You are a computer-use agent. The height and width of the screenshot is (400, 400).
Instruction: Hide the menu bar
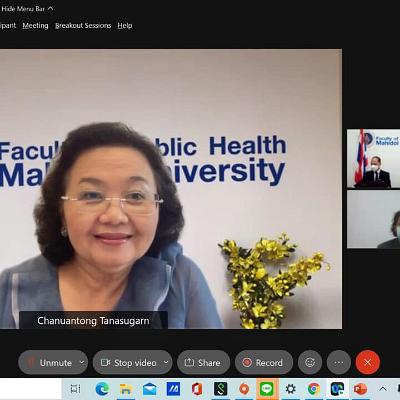point(27,9)
